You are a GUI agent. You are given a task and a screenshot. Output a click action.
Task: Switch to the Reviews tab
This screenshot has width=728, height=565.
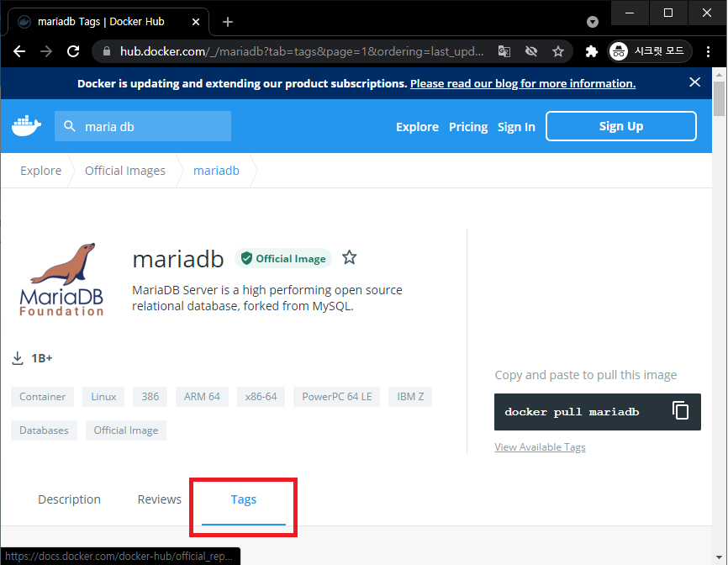[159, 499]
